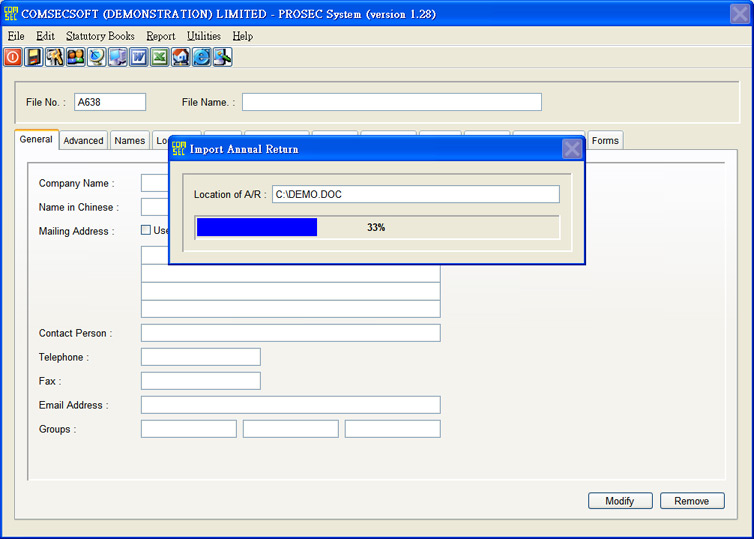Switch to the Advanced tab
Image resolution: width=754 pixels, height=539 pixels.
(83, 141)
